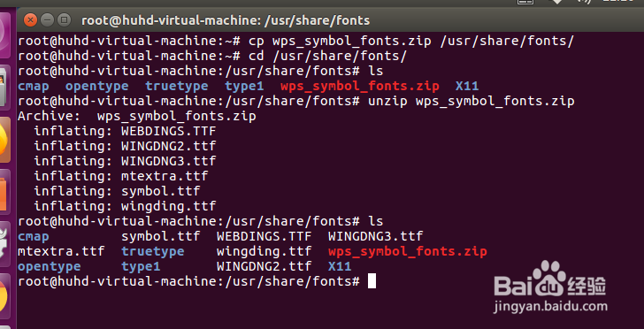Click 'mtextra.ttf' in the final ls listing
This screenshot has width=644, height=329.
pyautogui.click(x=61, y=251)
